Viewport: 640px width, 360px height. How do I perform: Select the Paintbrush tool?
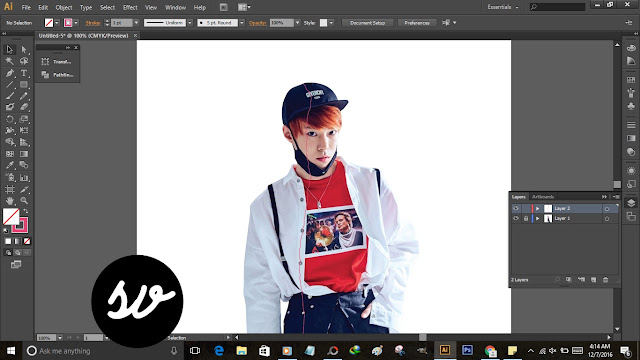9,96
